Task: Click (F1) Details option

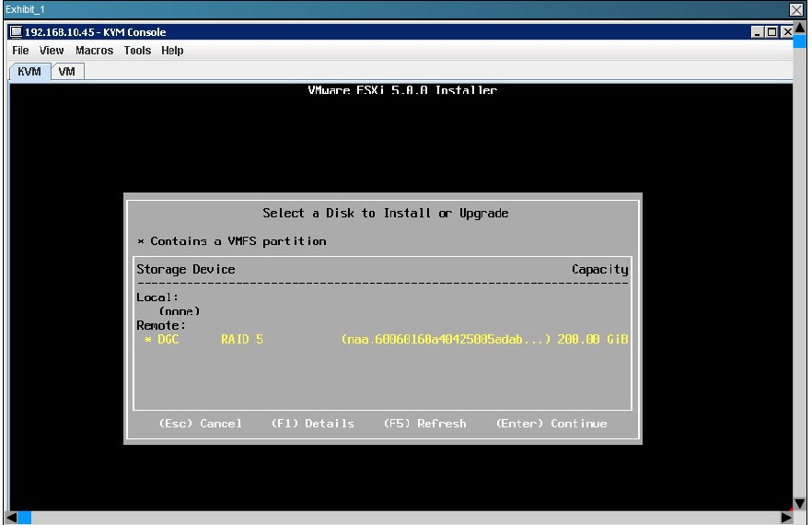Action: click(x=313, y=424)
